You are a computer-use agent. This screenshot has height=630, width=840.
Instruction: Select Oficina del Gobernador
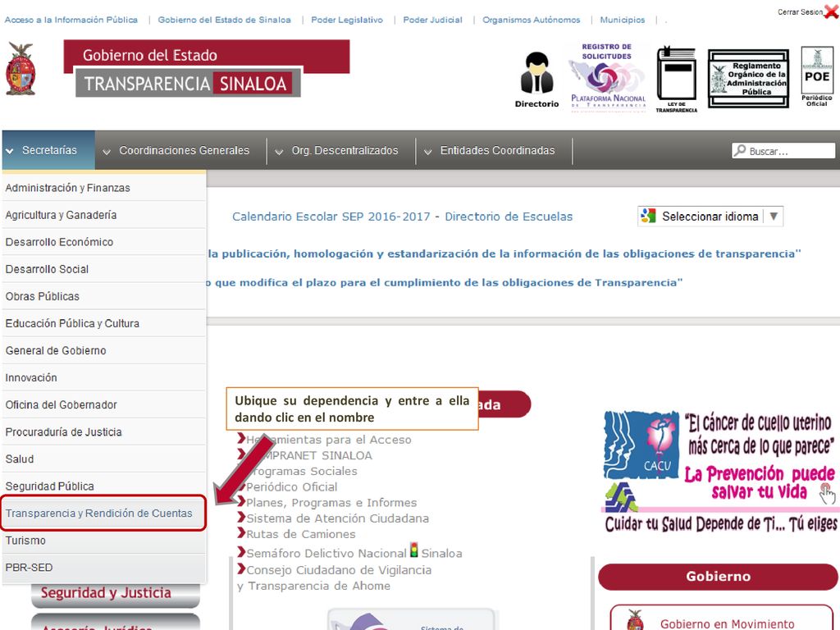[104, 405]
